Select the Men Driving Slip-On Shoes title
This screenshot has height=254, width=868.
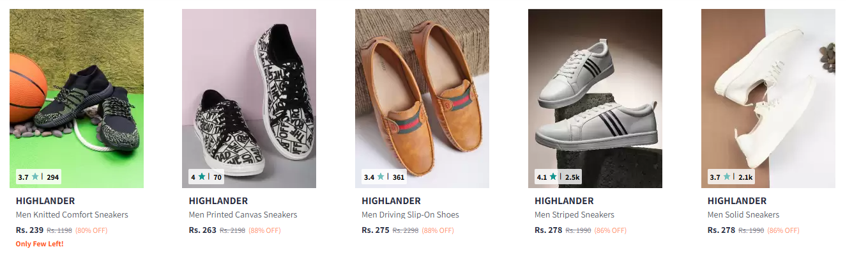(x=411, y=215)
